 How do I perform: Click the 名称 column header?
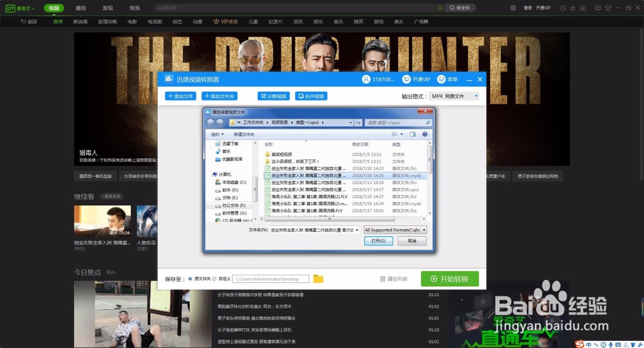[x=269, y=145]
